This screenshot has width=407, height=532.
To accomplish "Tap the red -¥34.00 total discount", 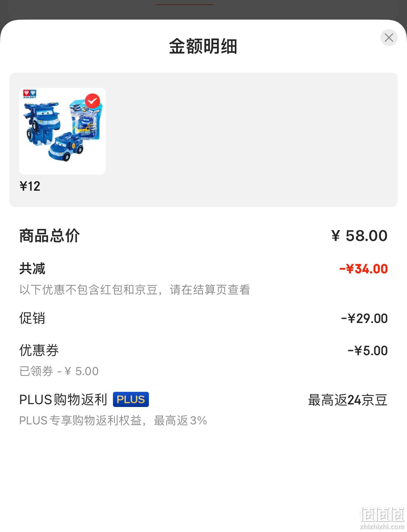I will tap(363, 269).
